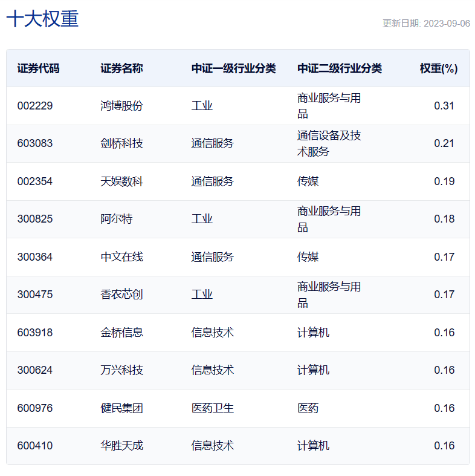The image size is (475, 476).
Task: Click the name 香农芯创
Action: [x=121, y=295]
